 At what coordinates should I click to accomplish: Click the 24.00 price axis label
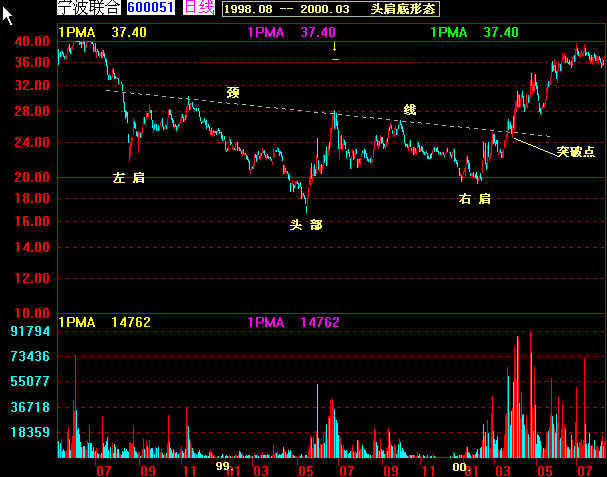(32, 142)
